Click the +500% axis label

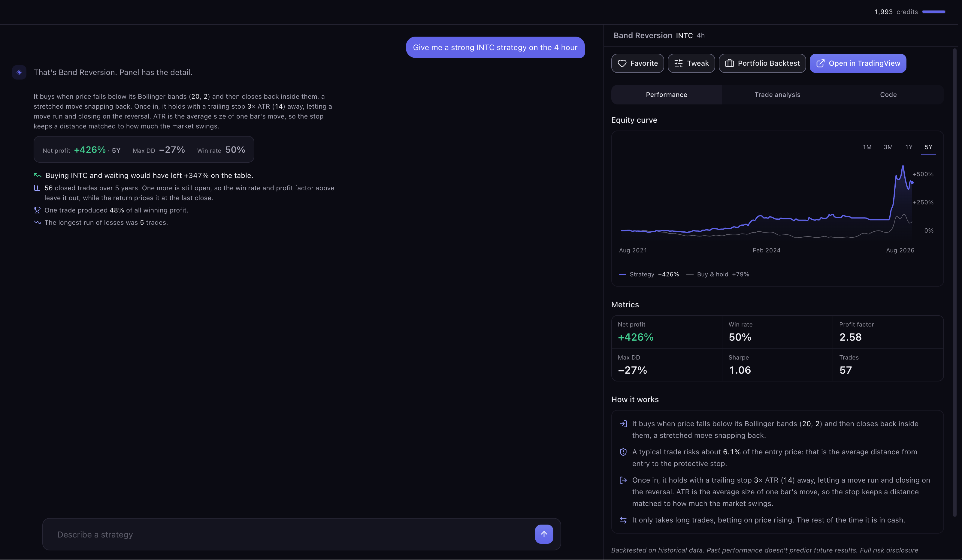pyautogui.click(x=923, y=174)
